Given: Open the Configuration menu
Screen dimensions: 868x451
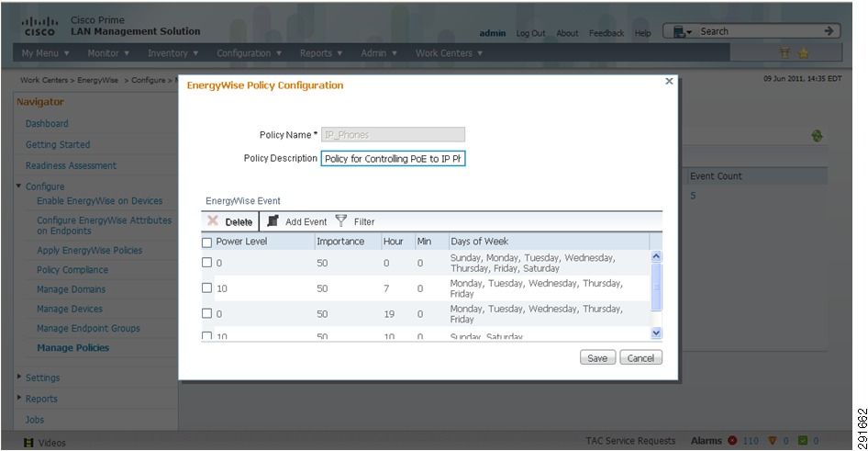Looking at the screenshot, I should (x=249, y=53).
